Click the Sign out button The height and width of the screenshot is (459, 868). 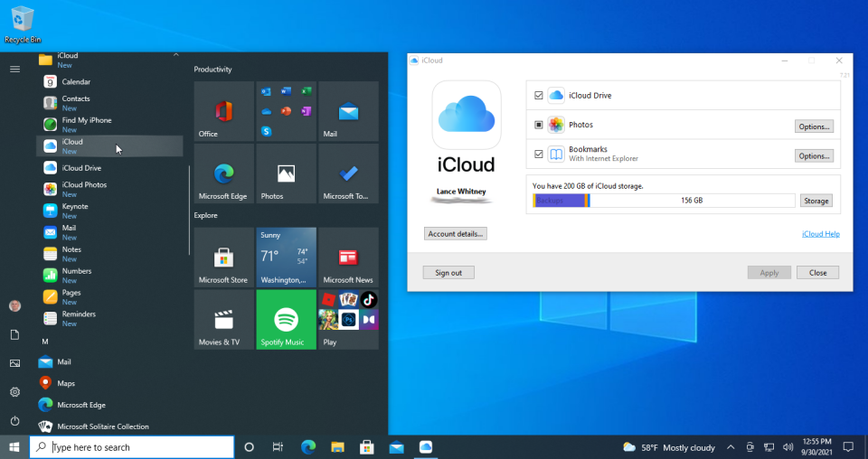coord(448,273)
